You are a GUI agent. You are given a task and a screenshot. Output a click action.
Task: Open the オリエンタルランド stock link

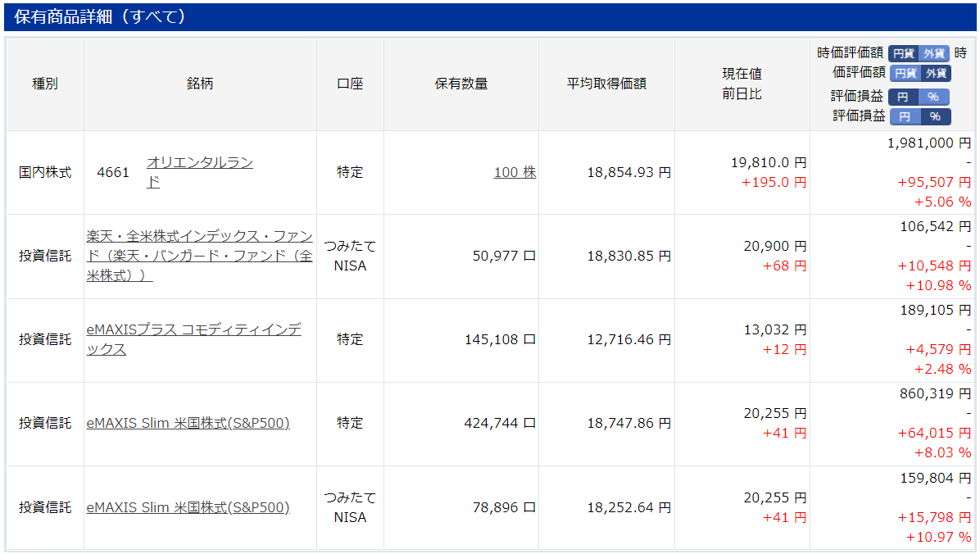coord(200,172)
